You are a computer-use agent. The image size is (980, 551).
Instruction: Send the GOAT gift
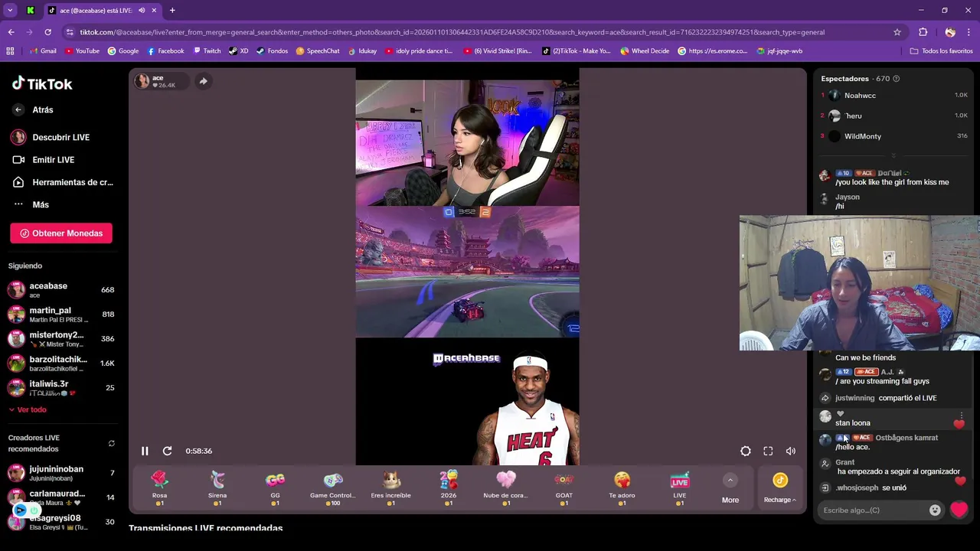pyautogui.click(x=564, y=487)
